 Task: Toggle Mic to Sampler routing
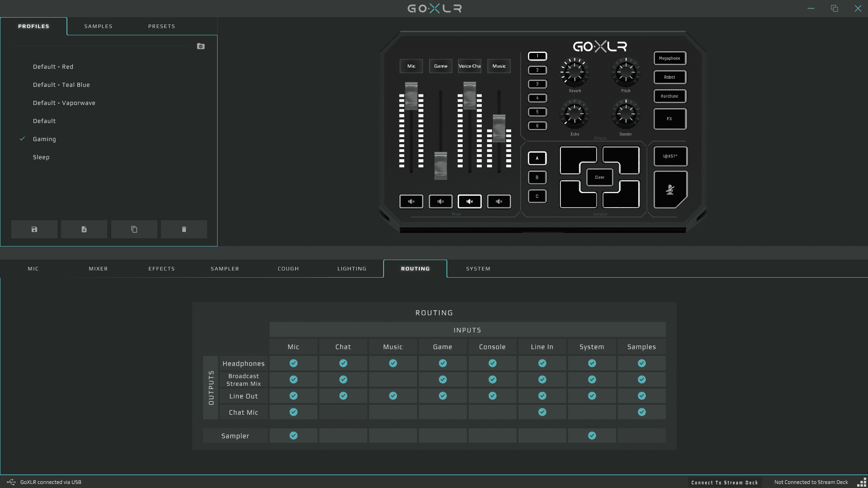coord(294,436)
